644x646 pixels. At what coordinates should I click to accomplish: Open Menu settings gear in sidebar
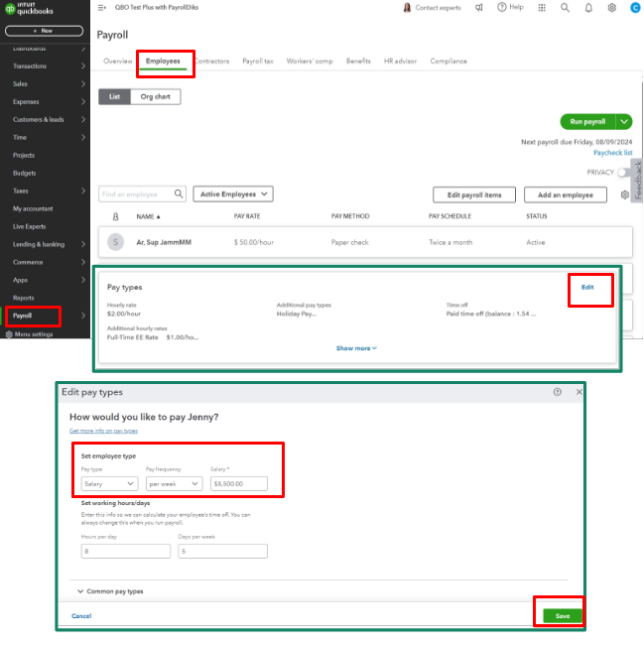(x=9, y=334)
